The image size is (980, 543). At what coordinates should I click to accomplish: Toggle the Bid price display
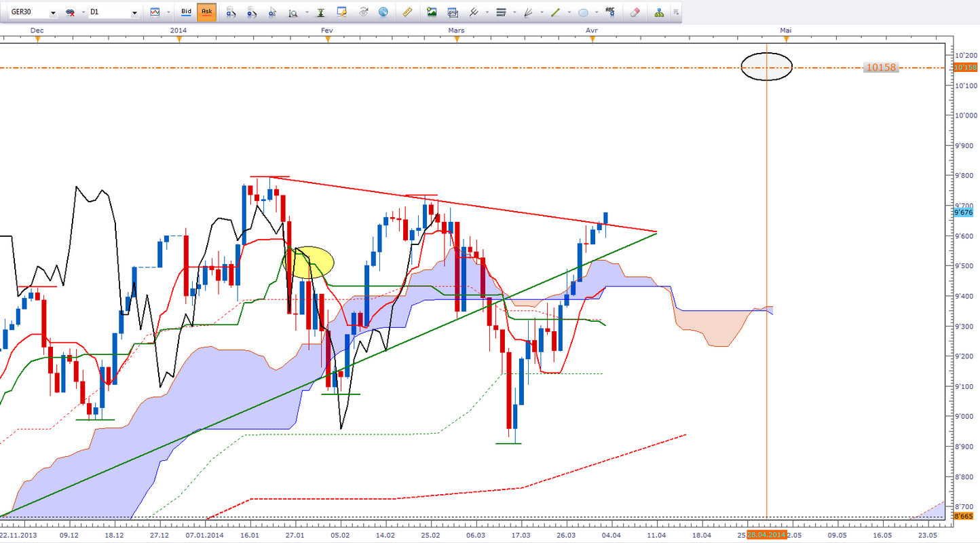point(186,12)
